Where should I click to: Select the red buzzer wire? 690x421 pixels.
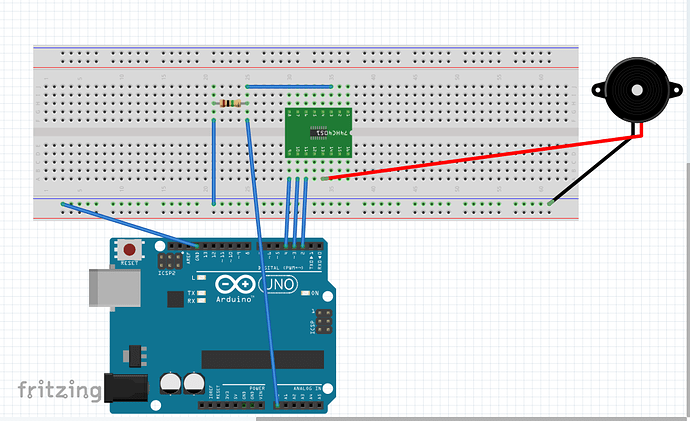click(483, 157)
